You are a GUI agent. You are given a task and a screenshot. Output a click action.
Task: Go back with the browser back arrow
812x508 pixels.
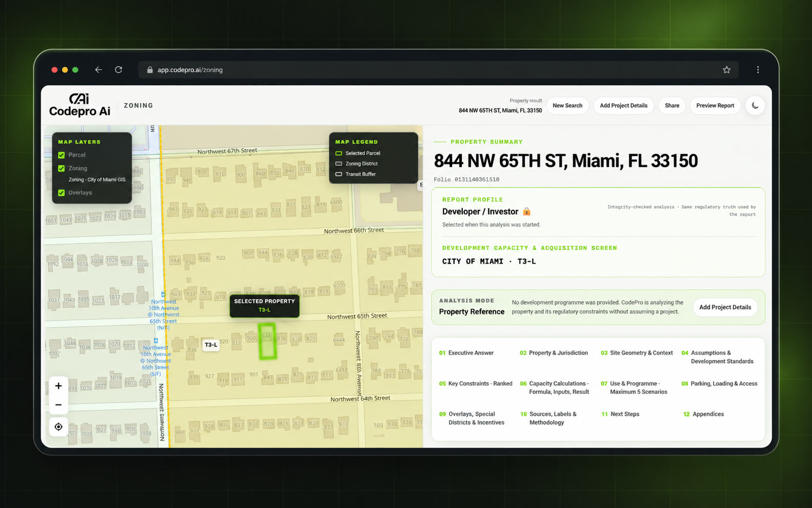click(98, 70)
